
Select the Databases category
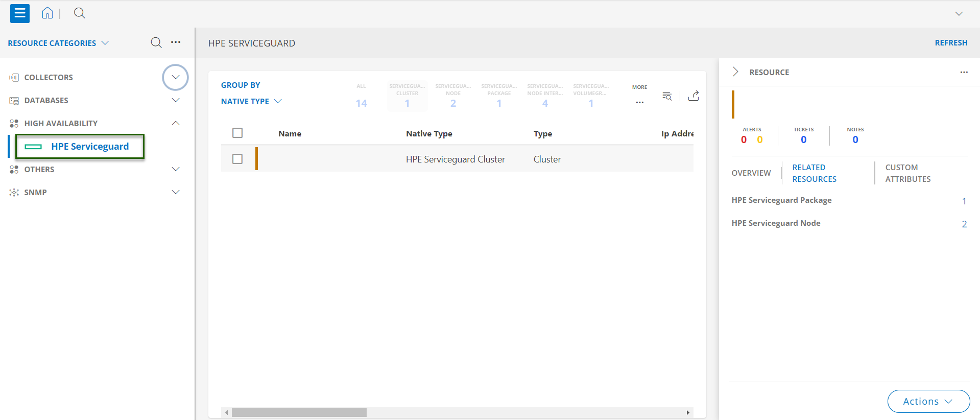coord(46,101)
